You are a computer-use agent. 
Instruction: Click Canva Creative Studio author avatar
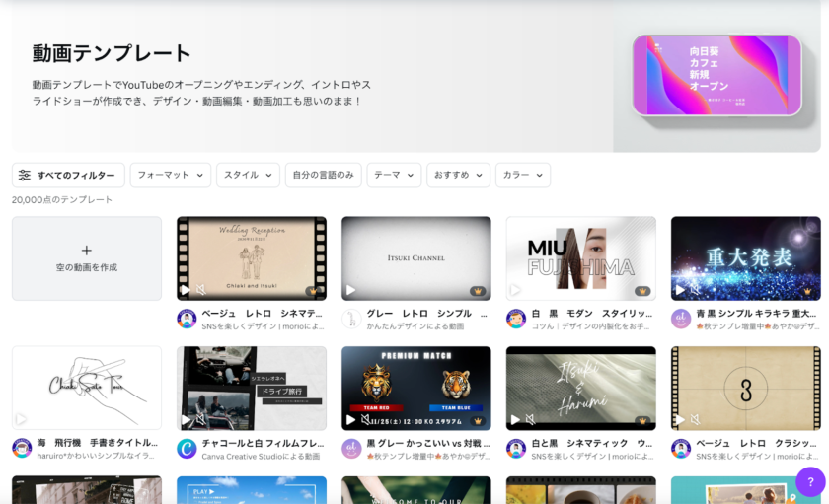pos(187,448)
